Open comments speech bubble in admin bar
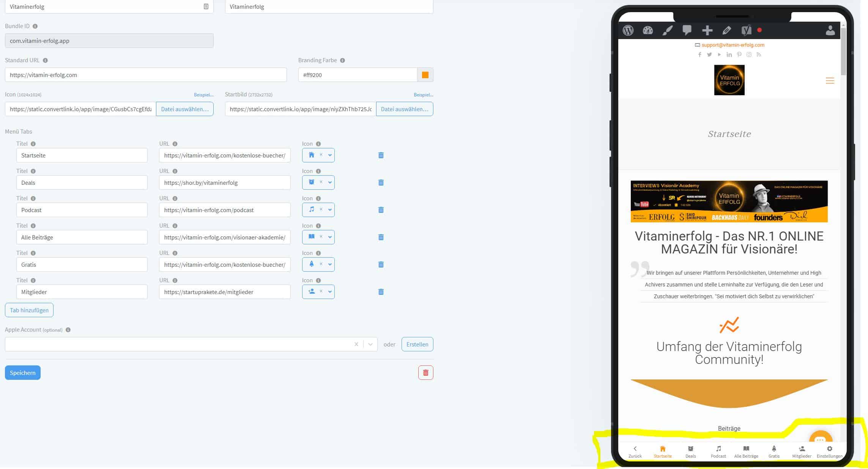 pos(687,30)
